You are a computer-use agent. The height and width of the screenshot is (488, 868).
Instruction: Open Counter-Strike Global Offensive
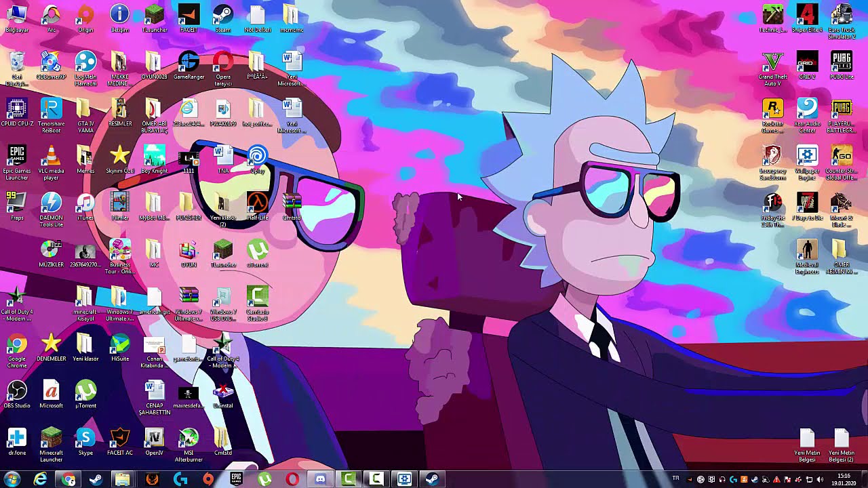point(842,163)
